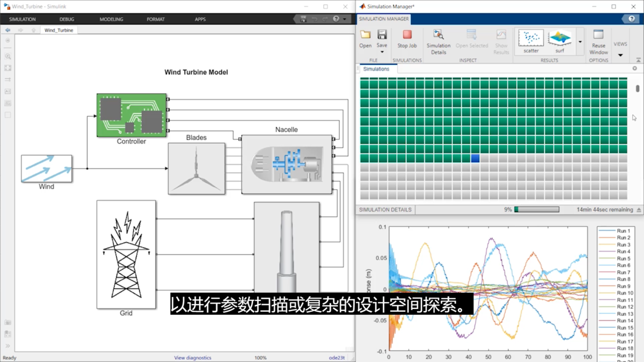Click Ready status text
Viewport: 644px width, 362px height.
pyautogui.click(x=10, y=358)
